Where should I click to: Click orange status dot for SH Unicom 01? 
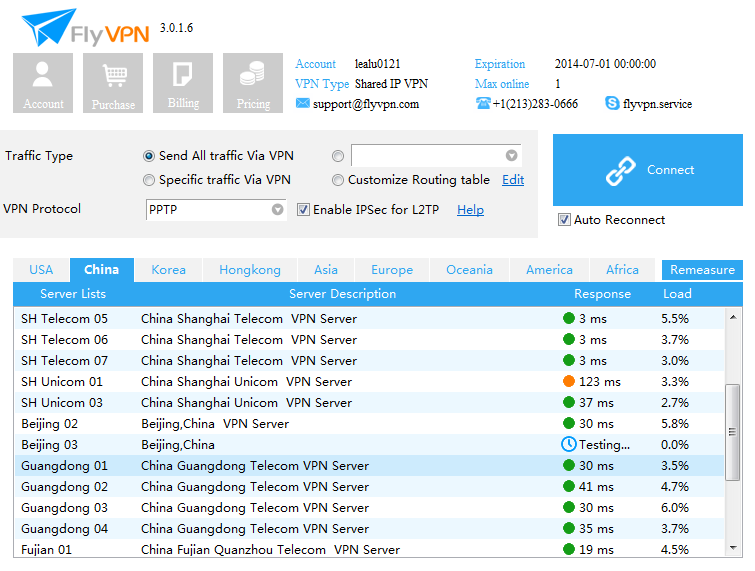[569, 381]
